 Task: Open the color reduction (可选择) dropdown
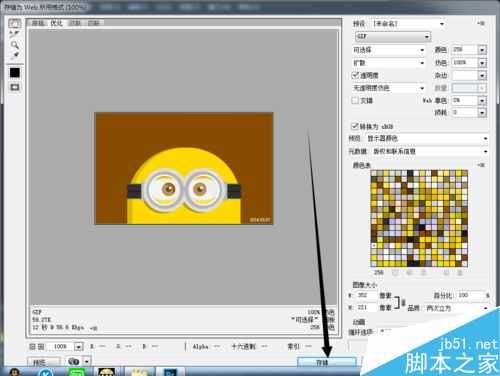pyautogui.click(x=389, y=50)
